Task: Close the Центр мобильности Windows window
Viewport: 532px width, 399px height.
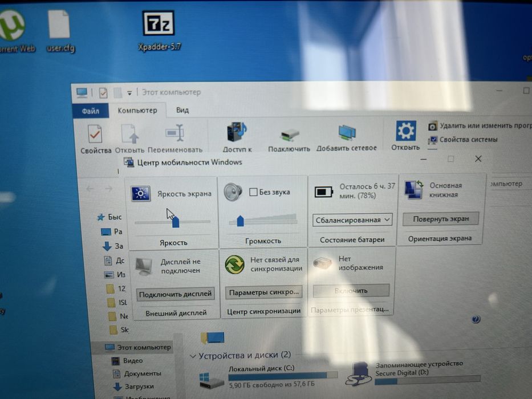Action: tap(478, 158)
